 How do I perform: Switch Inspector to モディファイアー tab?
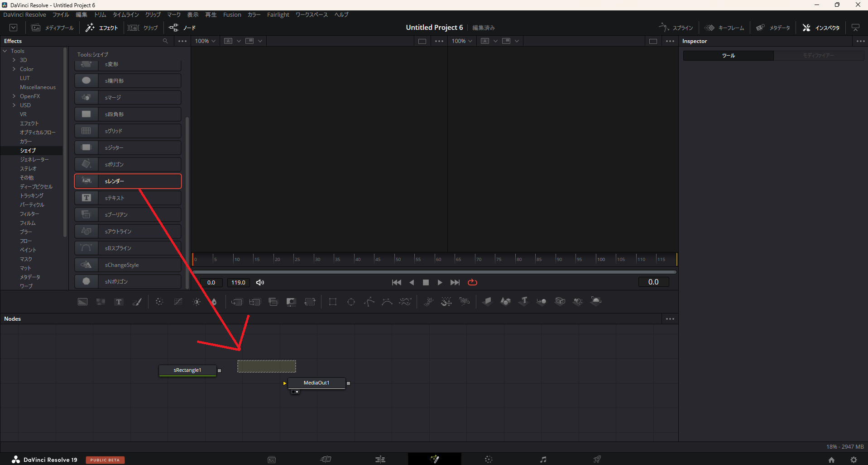(819, 56)
